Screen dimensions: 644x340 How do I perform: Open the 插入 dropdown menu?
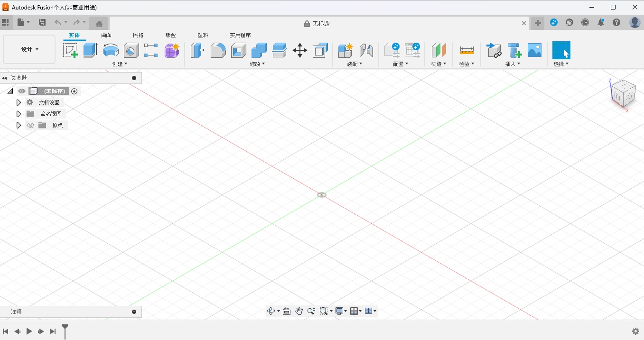pyautogui.click(x=513, y=64)
